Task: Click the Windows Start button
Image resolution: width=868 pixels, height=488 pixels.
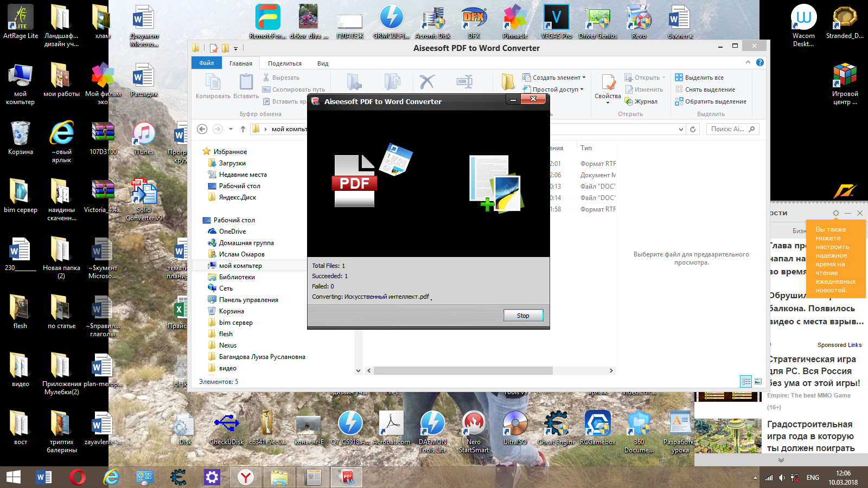Action: pos(14,477)
